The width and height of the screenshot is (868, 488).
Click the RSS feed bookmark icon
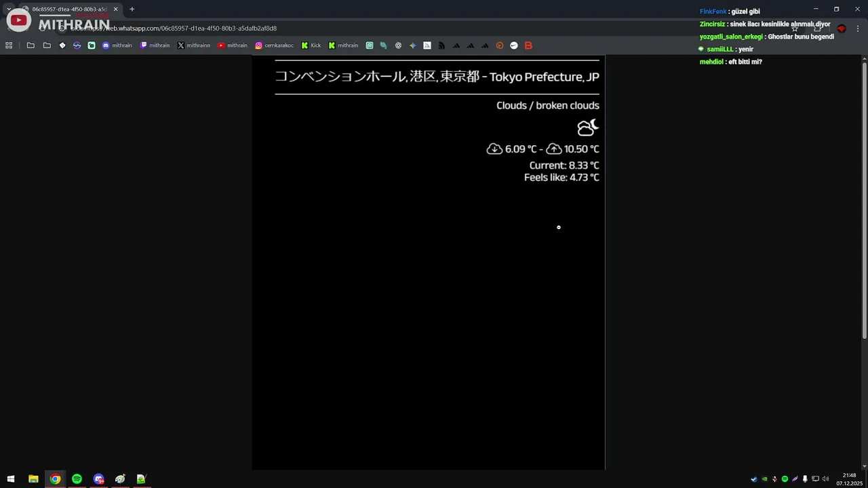click(x=441, y=45)
